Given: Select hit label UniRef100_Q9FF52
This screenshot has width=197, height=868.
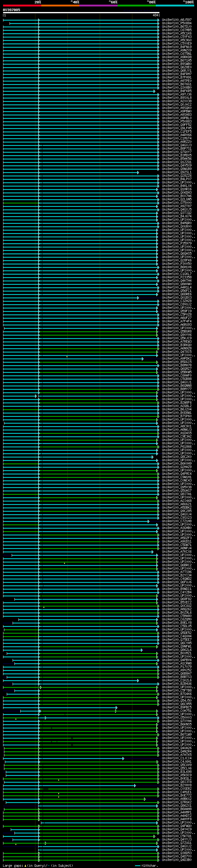Looking at the screenshot, I should point(177,125).
